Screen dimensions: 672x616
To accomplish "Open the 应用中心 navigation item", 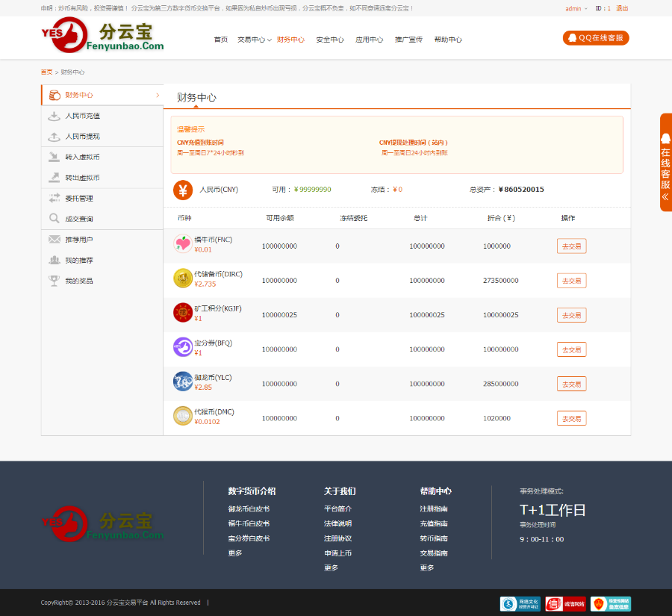I will 369,40.
